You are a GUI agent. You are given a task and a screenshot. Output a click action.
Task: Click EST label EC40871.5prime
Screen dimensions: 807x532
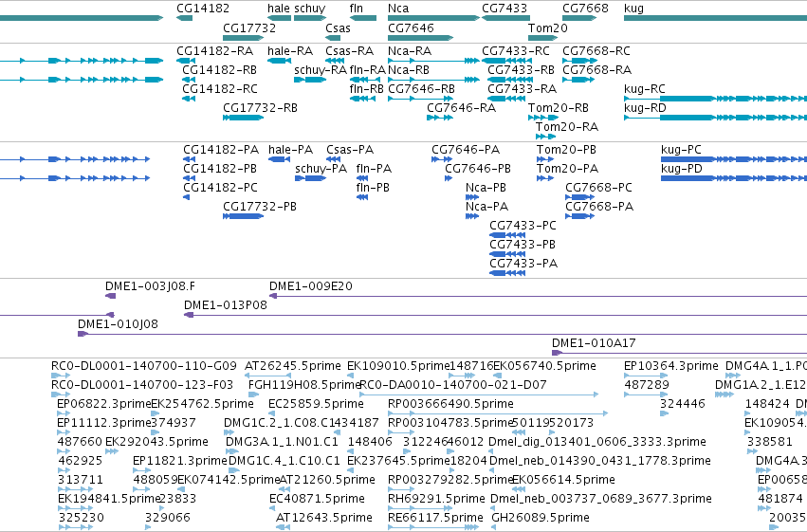317,500
